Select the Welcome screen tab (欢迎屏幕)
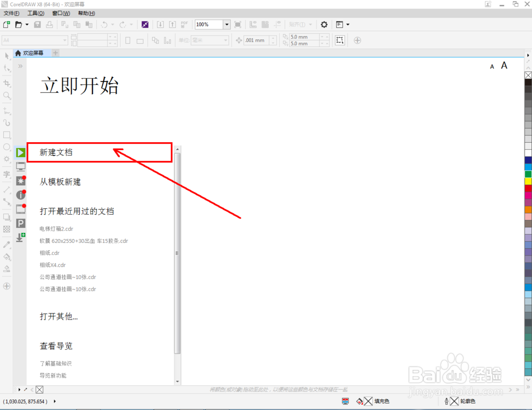This screenshot has width=532, height=410. pyautogui.click(x=32, y=53)
